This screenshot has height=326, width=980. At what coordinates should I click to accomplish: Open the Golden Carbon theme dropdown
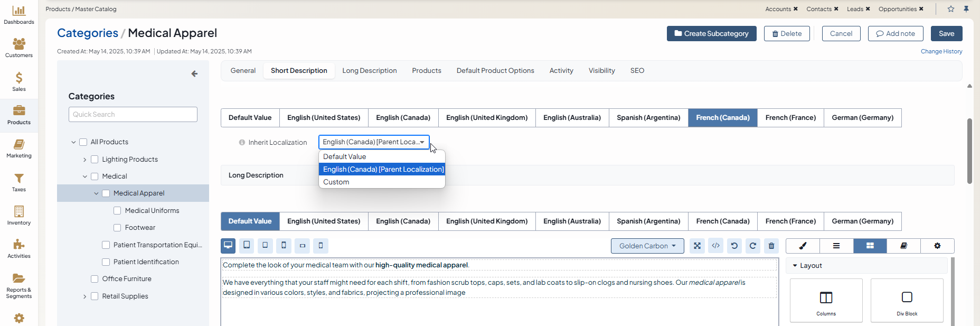pyautogui.click(x=647, y=246)
